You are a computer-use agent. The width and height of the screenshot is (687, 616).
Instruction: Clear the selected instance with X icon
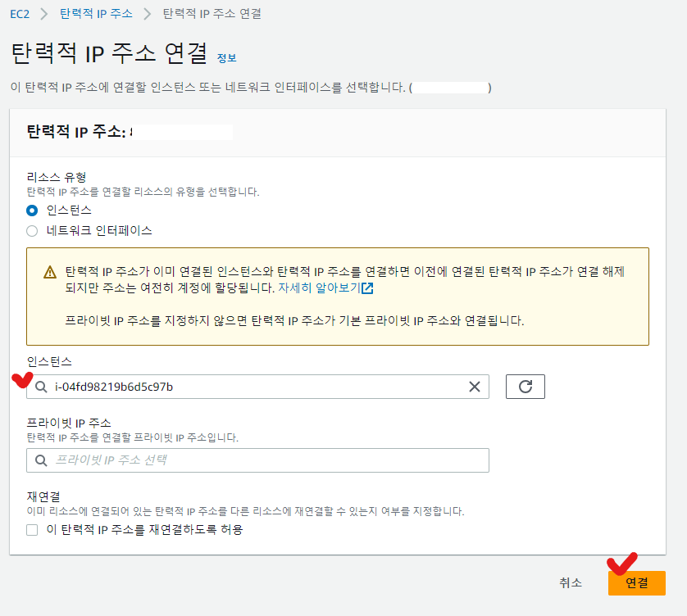point(474,387)
